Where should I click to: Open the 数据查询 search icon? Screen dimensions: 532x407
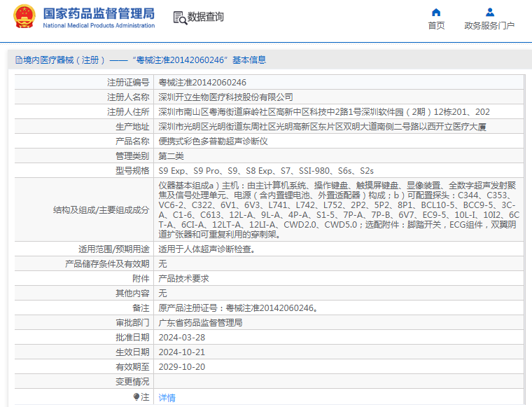(x=180, y=18)
